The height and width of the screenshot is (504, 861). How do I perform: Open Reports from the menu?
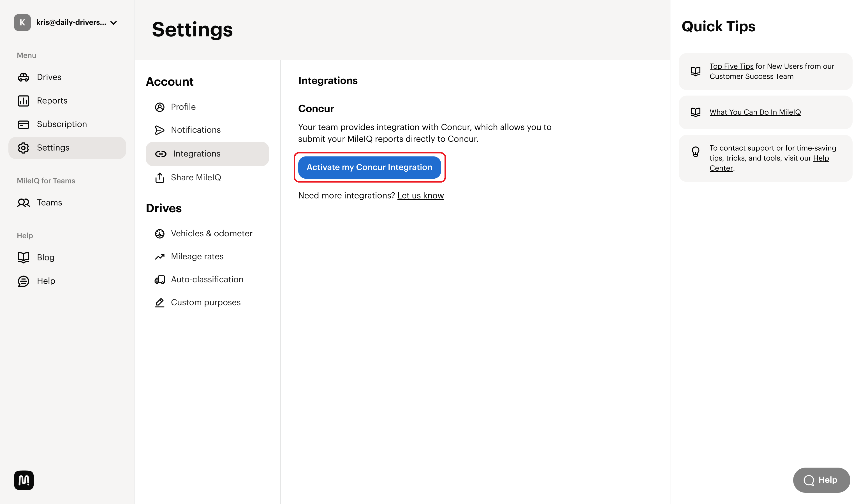coord(67,101)
